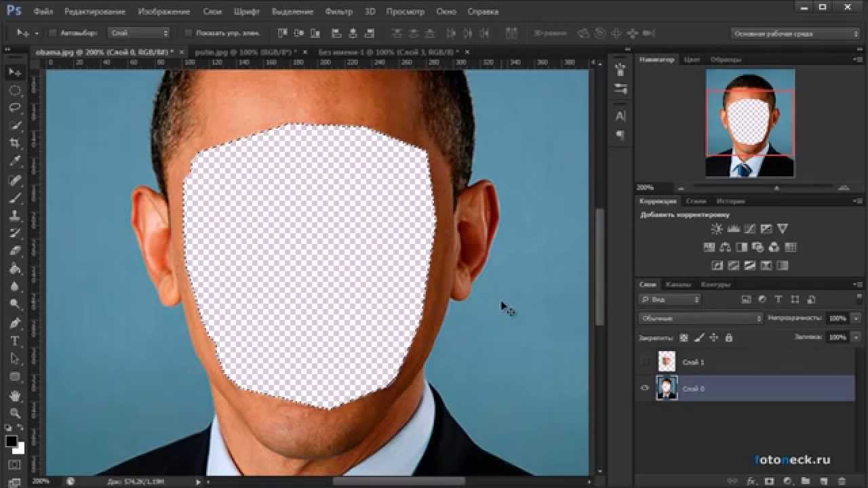This screenshot has height=488, width=868.
Task: Select the Hand tool
Action: click(x=15, y=395)
